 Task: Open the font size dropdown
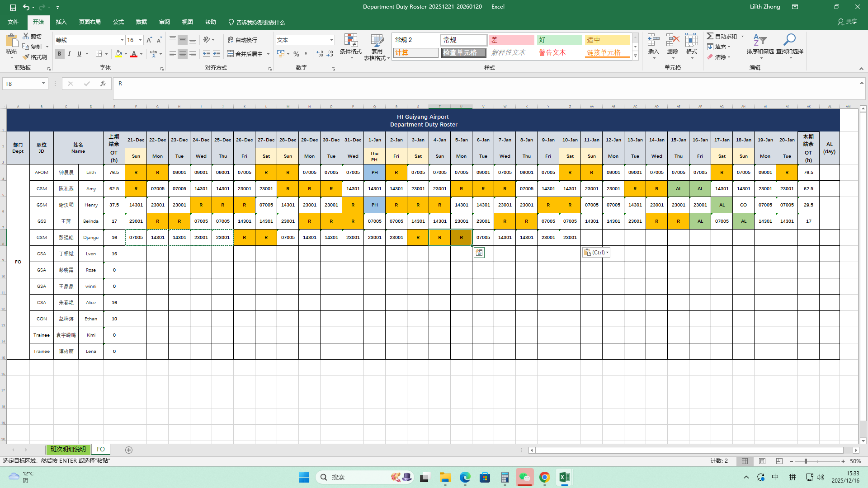click(140, 40)
